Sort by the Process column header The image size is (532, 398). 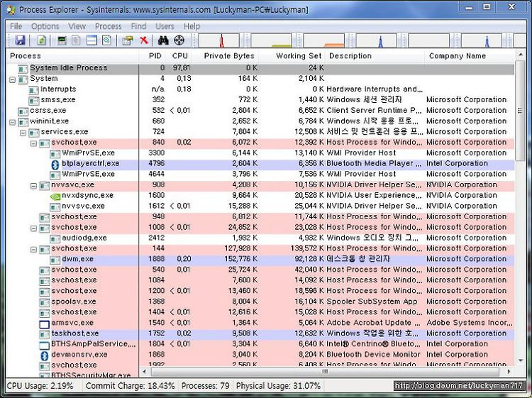click(72, 56)
